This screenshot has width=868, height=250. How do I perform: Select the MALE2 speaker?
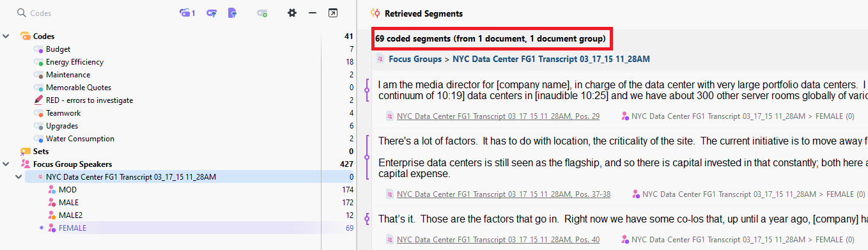click(71, 215)
